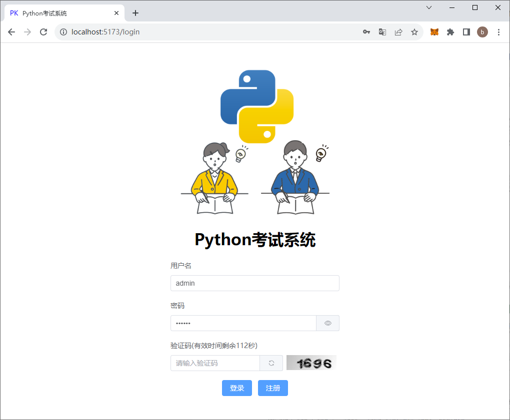
Task: Reload the login page
Action: click(43, 32)
